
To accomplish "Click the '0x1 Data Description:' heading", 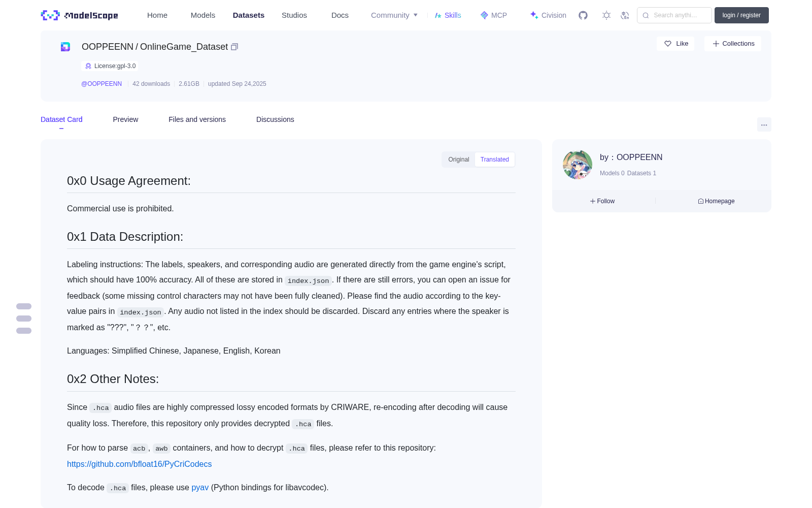I will [x=125, y=237].
